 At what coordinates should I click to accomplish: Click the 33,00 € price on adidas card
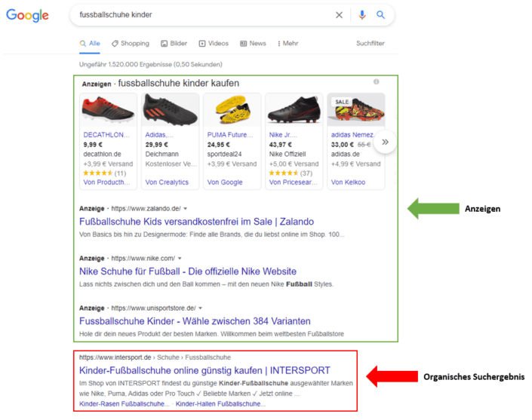pos(342,145)
